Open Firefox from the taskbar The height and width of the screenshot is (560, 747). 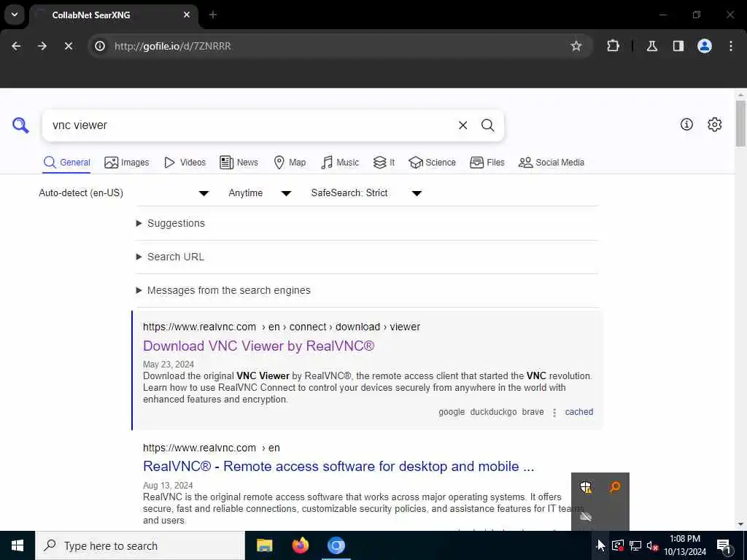pos(300,545)
